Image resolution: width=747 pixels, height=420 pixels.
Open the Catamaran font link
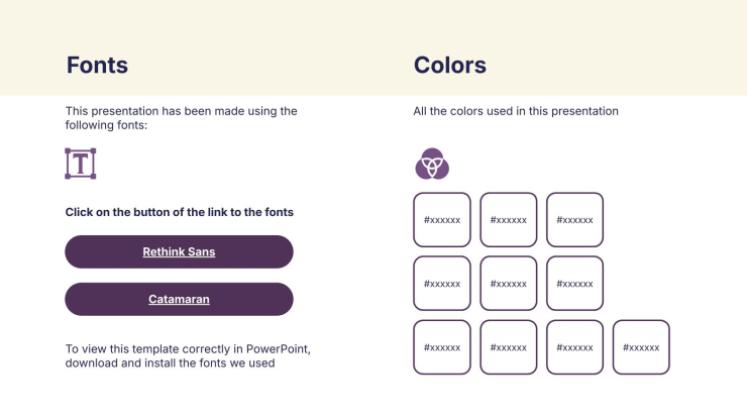(x=179, y=299)
